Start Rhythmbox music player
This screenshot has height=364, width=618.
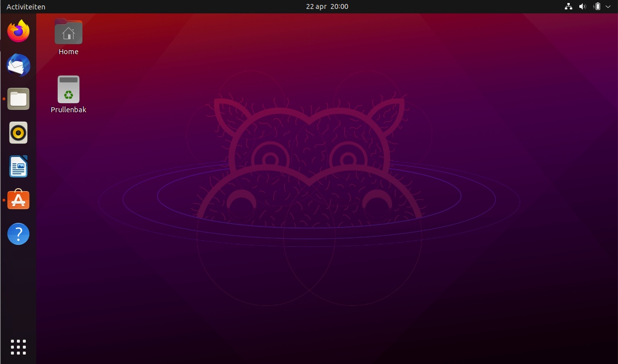[x=18, y=133]
